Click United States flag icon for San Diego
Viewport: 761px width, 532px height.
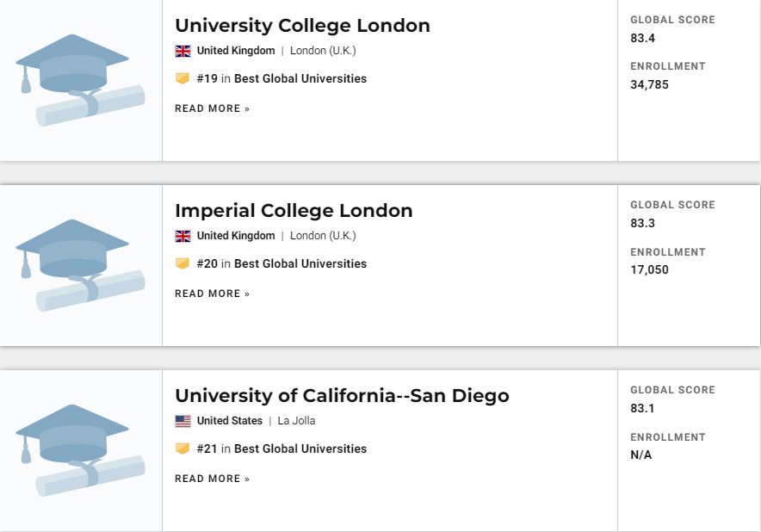pos(183,421)
